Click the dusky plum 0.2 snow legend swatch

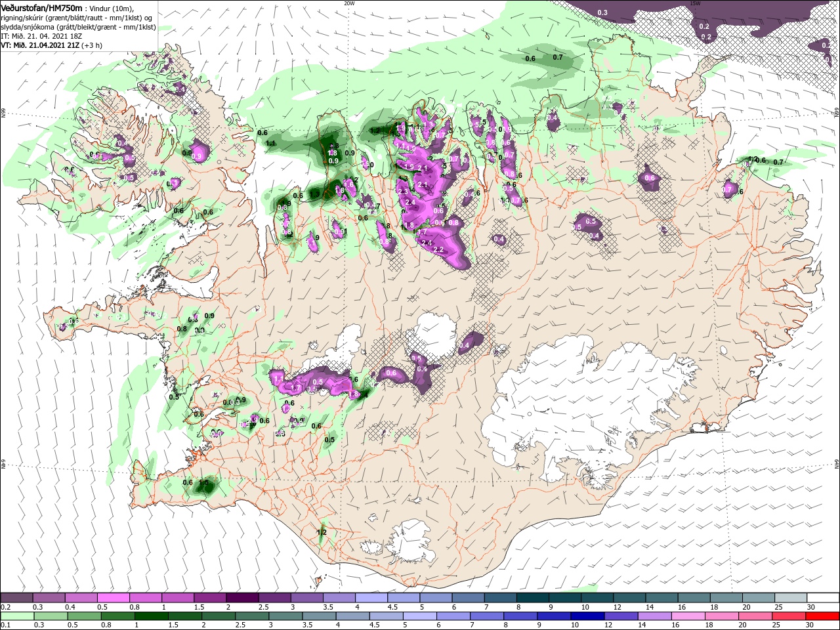pos(16,598)
